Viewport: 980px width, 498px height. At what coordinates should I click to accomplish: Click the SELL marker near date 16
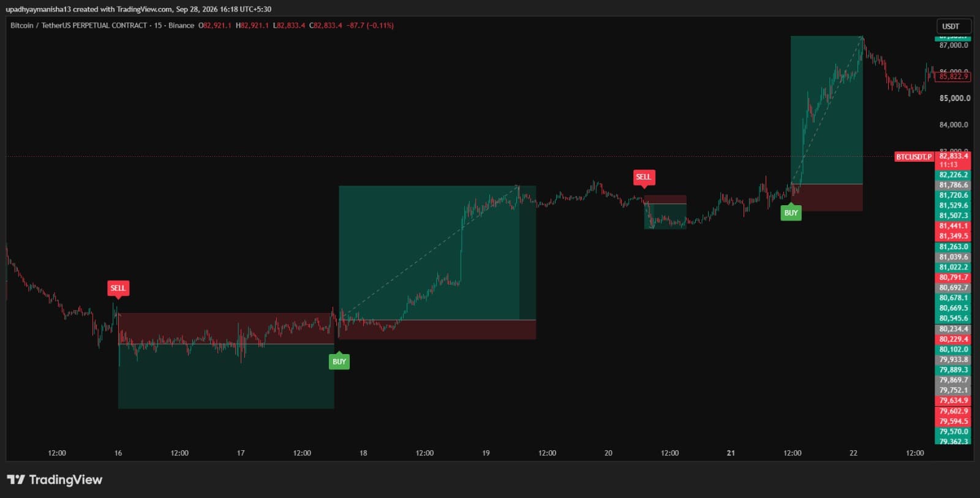point(118,289)
